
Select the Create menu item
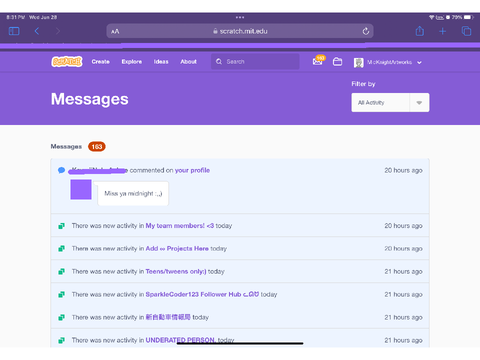pyautogui.click(x=101, y=62)
